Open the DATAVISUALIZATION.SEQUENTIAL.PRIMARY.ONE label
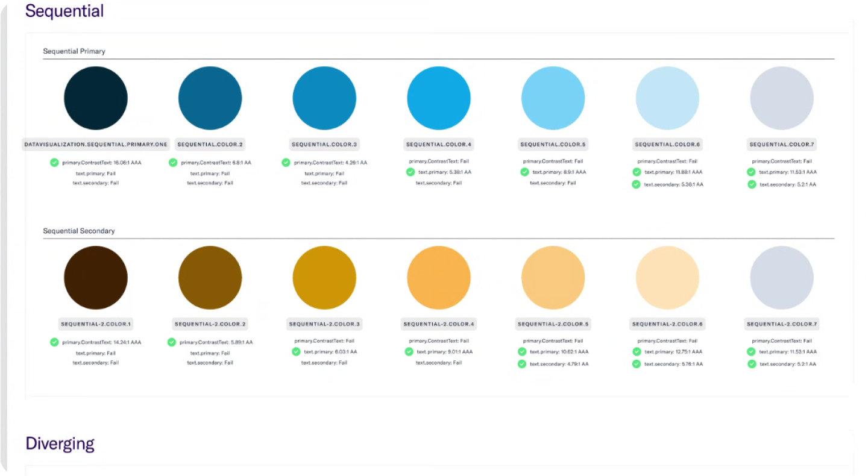The image size is (868, 476). click(96, 144)
